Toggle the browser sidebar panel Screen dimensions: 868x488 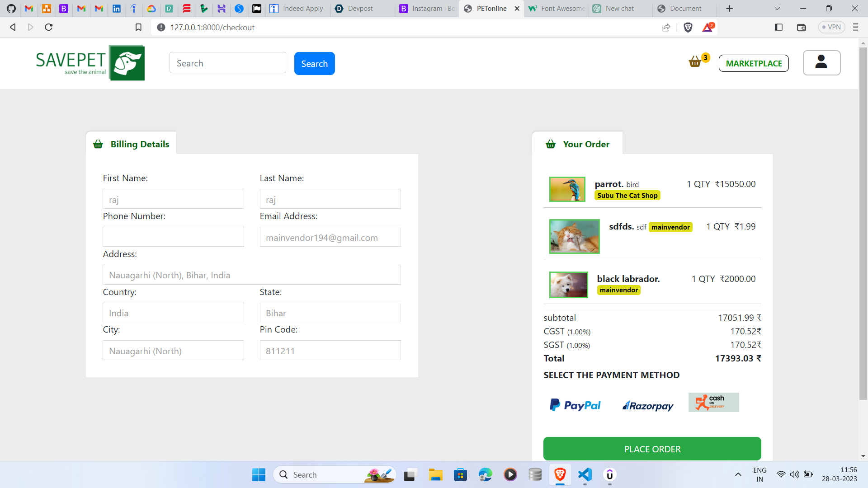(778, 27)
